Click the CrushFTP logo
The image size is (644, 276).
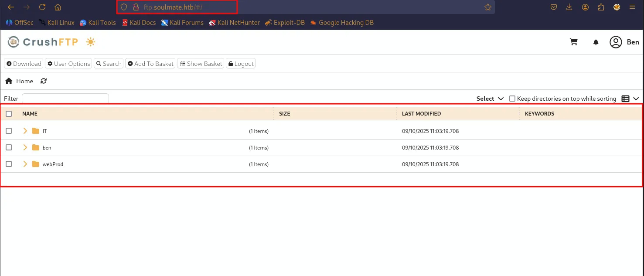click(x=43, y=42)
